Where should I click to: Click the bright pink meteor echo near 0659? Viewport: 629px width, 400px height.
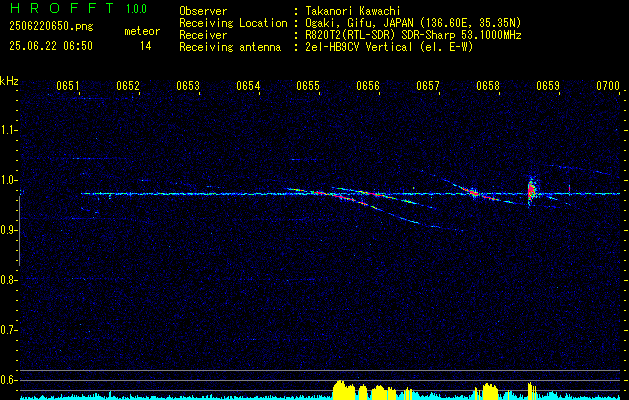(532, 190)
